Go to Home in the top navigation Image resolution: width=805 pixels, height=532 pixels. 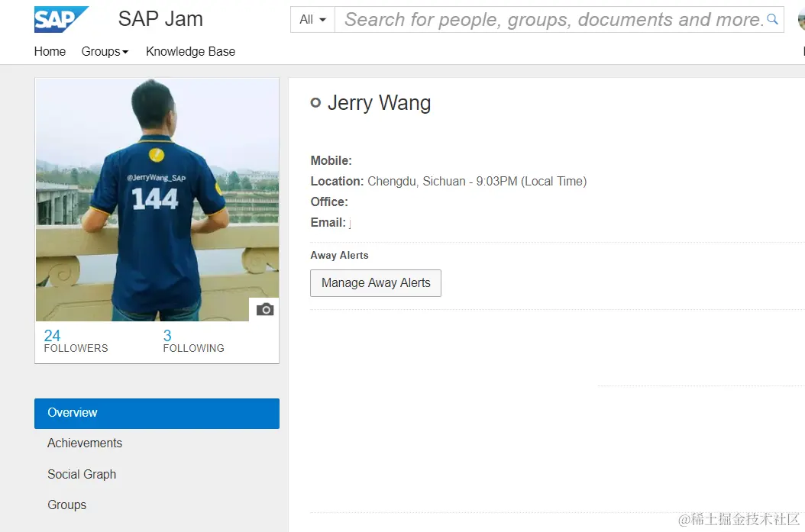tap(50, 51)
